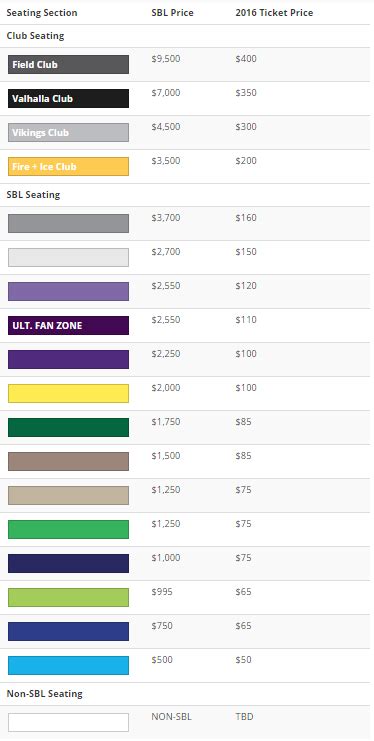Click the TBD ticket price cell
The height and width of the screenshot is (741, 374).
[244, 716]
